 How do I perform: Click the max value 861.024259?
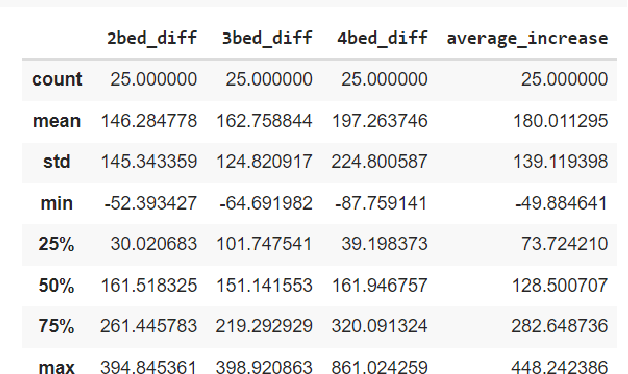click(x=379, y=367)
